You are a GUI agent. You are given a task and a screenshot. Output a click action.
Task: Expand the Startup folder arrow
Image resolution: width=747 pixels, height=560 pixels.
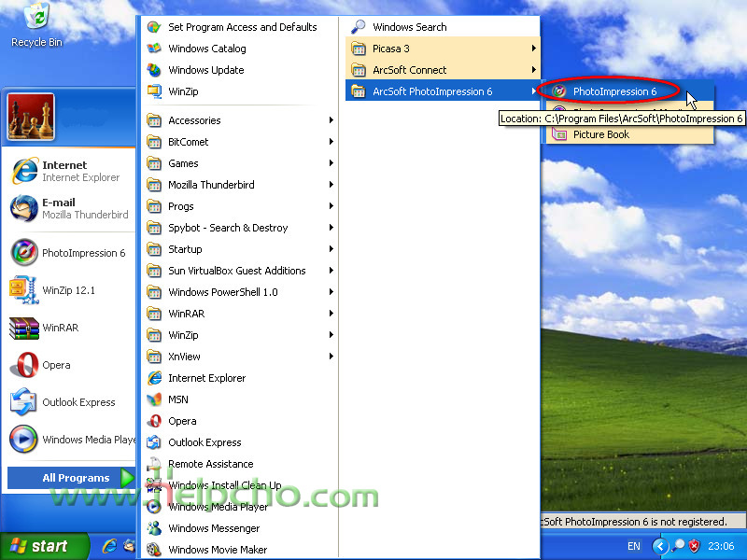tap(331, 249)
